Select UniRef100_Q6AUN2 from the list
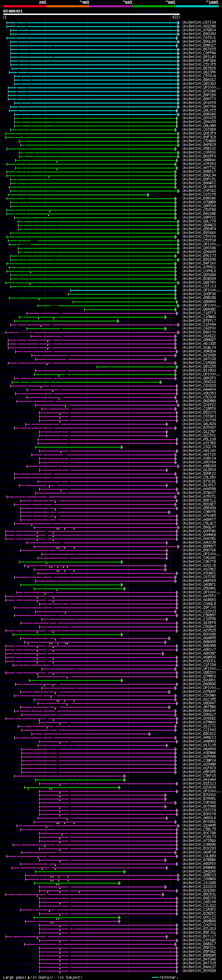222x980 pixels. pyautogui.click(x=199, y=309)
